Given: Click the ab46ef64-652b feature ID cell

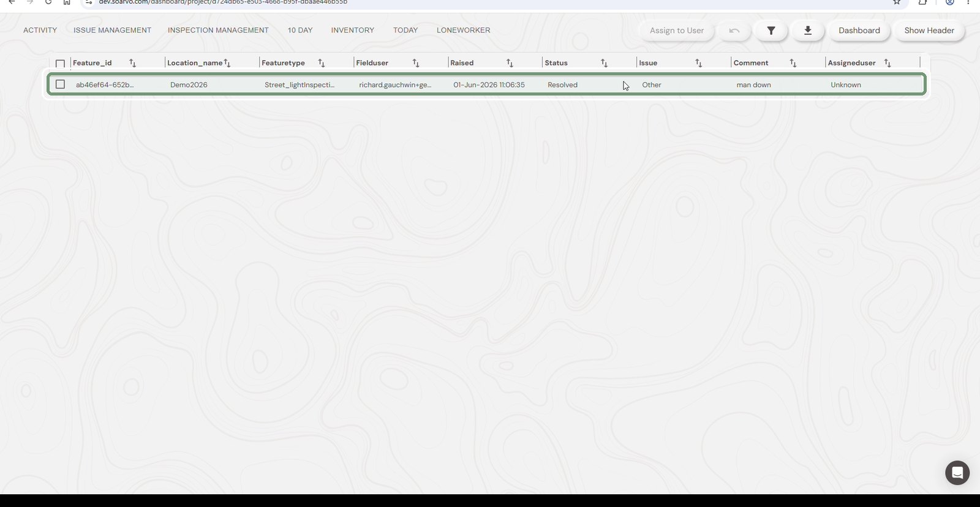Looking at the screenshot, I should (x=105, y=85).
